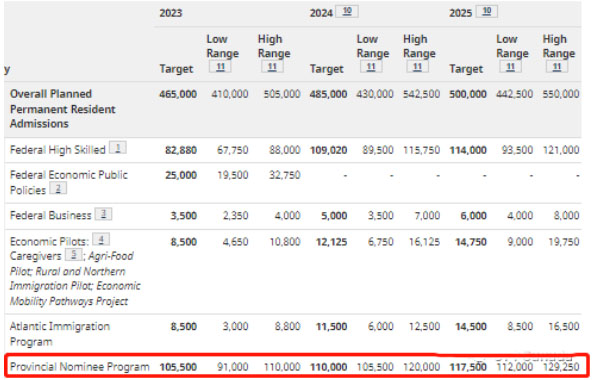The height and width of the screenshot is (380, 592).
Task: Open footnote 2 next to Federal Economic Public Policies
Action: (x=58, y=188)
